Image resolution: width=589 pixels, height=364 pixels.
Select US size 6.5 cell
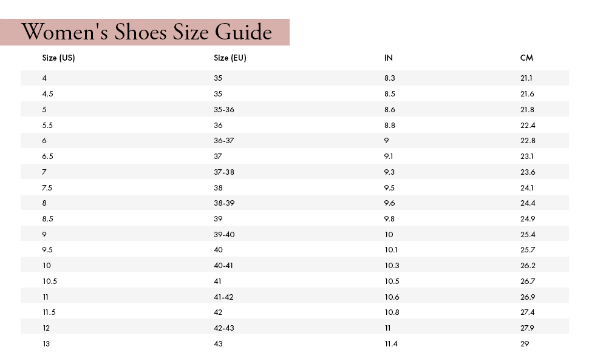pos(48,157)
